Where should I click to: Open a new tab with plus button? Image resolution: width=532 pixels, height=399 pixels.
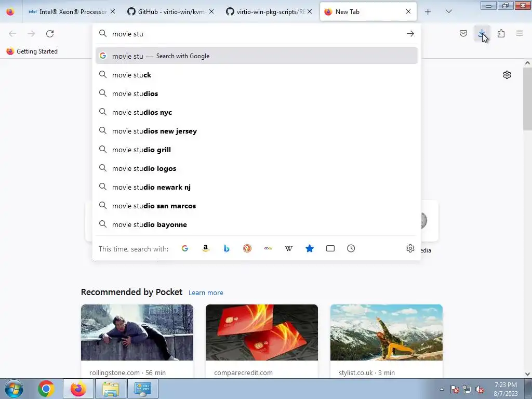click(x=428, y=12)
